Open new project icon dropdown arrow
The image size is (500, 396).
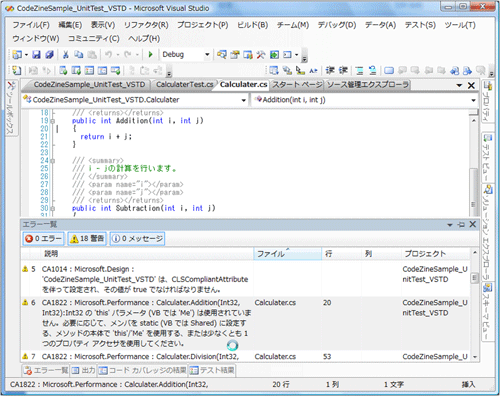pos(26,54)
